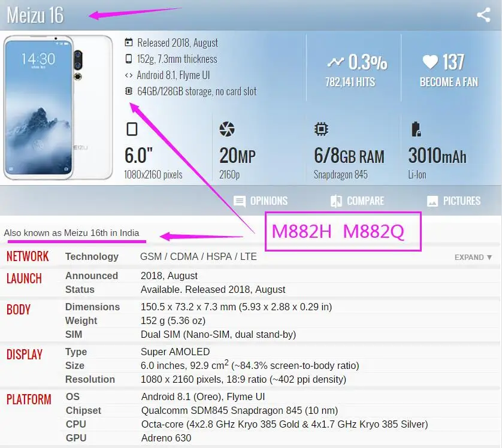The width and height of the screenshot is (502, 448).
Task: Click the "782,141 HITS" counter
Action: tap(350, 82)
